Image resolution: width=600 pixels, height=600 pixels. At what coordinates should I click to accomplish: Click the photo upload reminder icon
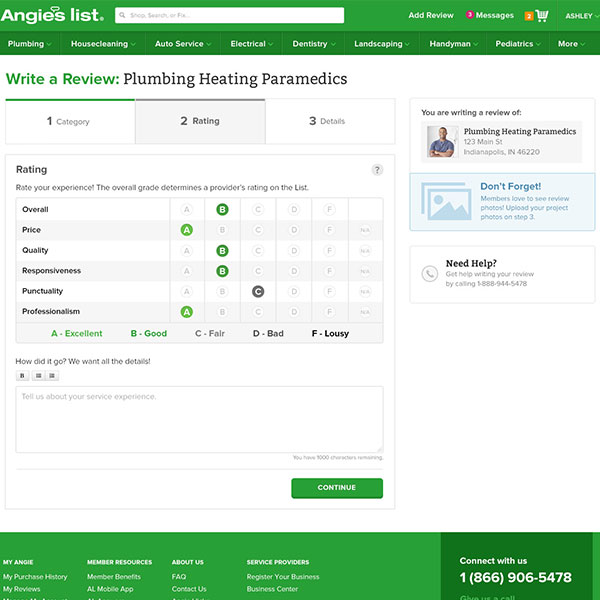(x=445, y=201)
